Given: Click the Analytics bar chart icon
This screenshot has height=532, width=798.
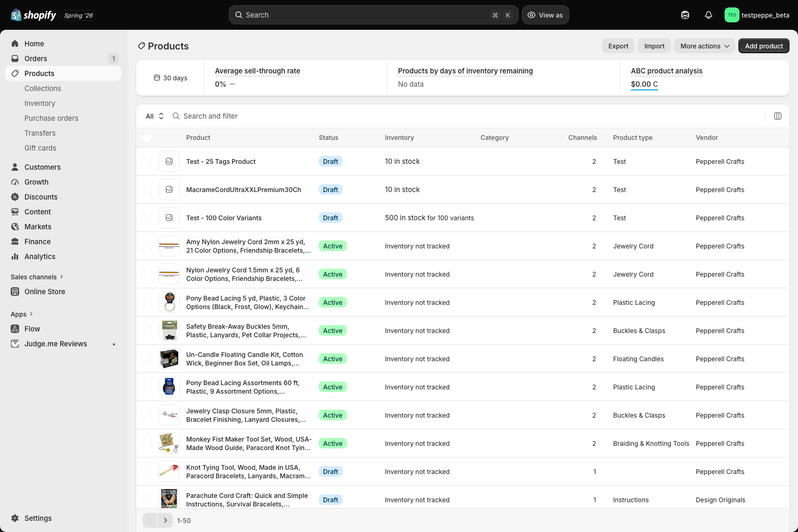Looking at the screenshot, I should tap(15, 256).
